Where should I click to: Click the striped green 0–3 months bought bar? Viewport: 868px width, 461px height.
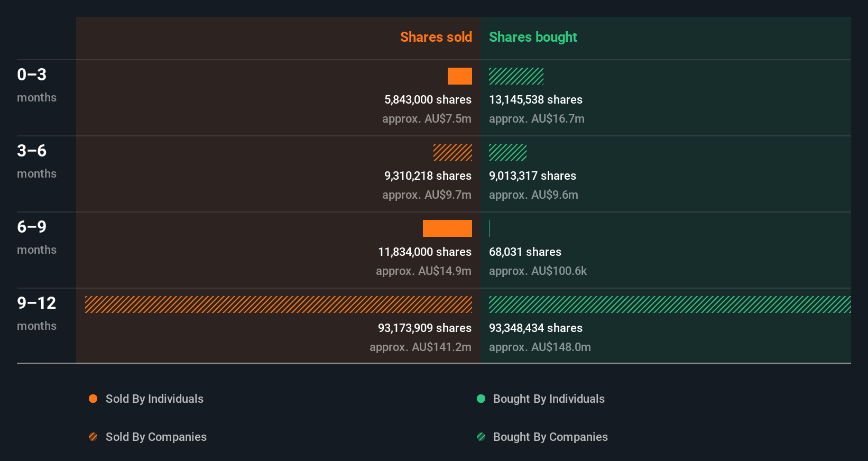pyautogui.click(x=516, y=76)
